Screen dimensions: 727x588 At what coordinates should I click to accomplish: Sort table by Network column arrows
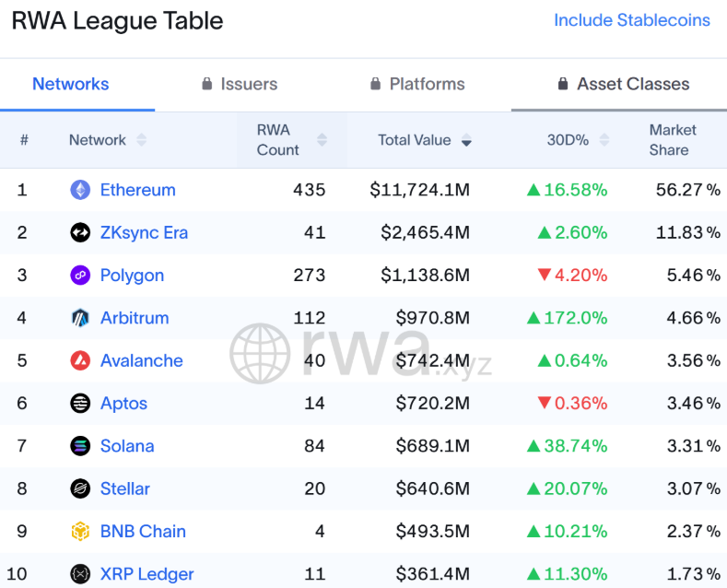point(141,140)
